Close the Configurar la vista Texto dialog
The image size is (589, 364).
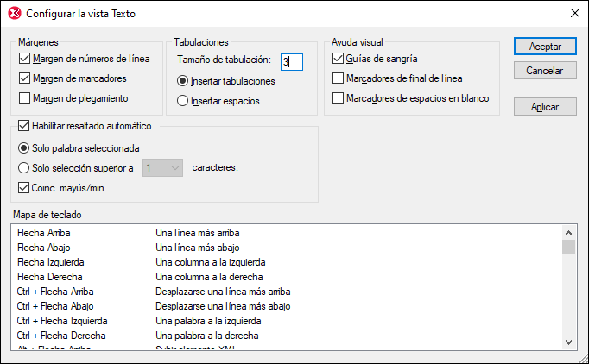(573, 14)
